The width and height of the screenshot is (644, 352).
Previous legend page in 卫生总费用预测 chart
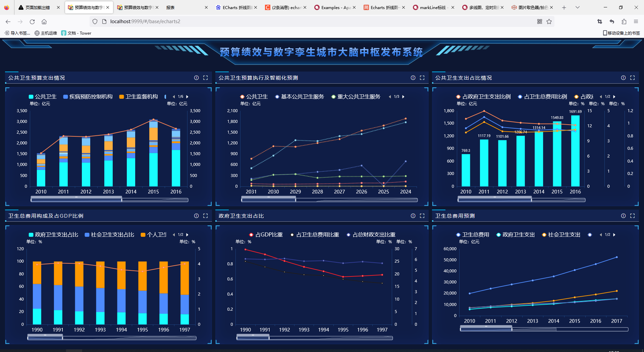pos(600,235)
